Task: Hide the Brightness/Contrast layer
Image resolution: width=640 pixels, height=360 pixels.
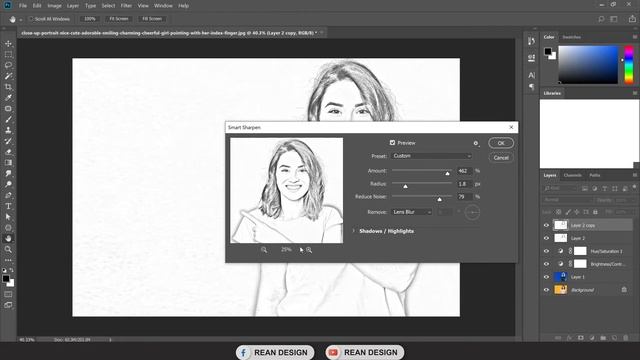Action: point(547,264)
